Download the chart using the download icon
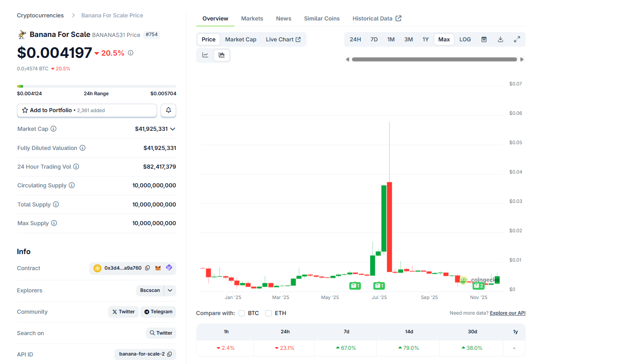This screenshot has width=639, height=364. pyautogui.click(x=500, y=39)
